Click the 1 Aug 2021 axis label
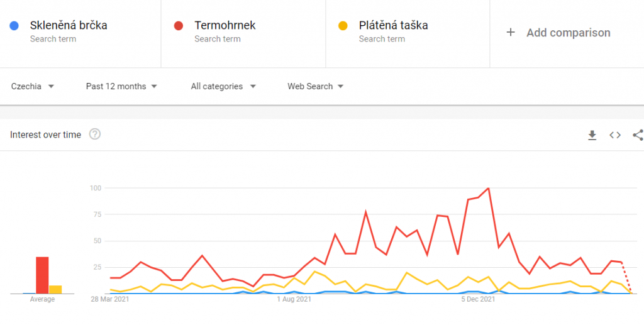Screen dimensions: 644x325 [x=294, y=300]
